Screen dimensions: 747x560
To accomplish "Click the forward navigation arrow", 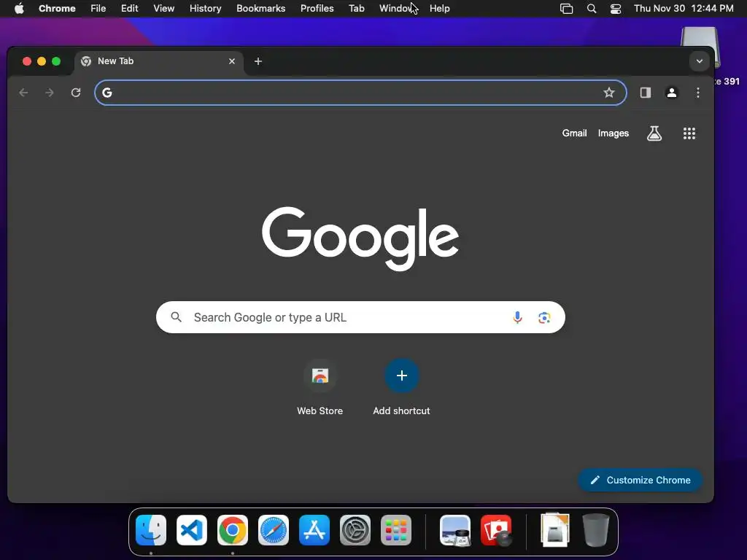I will click(x=50, y=93).
